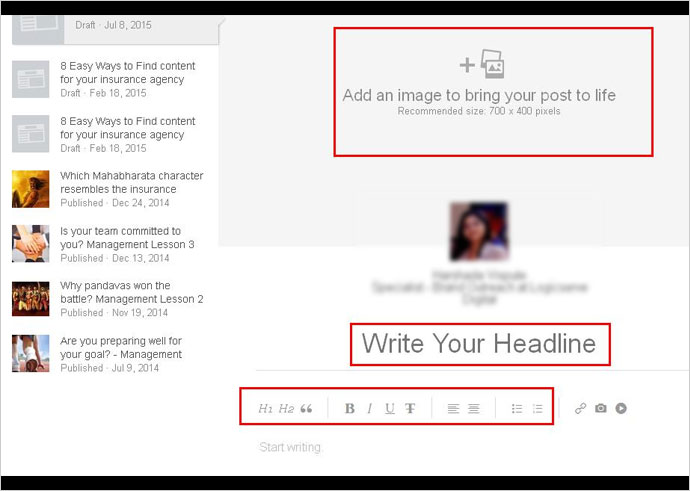Insert a bulleted list
The width and height of the screenshot is (690, 491).
pos(517,409)
